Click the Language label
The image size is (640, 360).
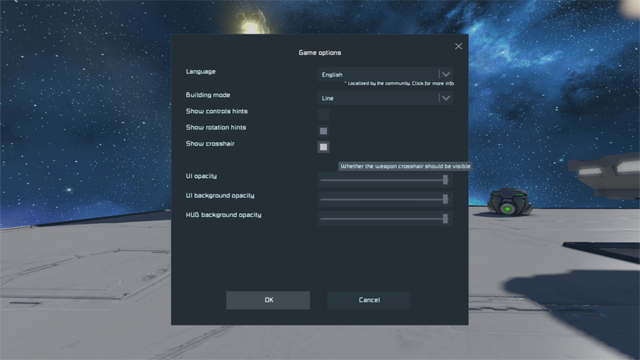pyautogui.click(x=200, y=72)
